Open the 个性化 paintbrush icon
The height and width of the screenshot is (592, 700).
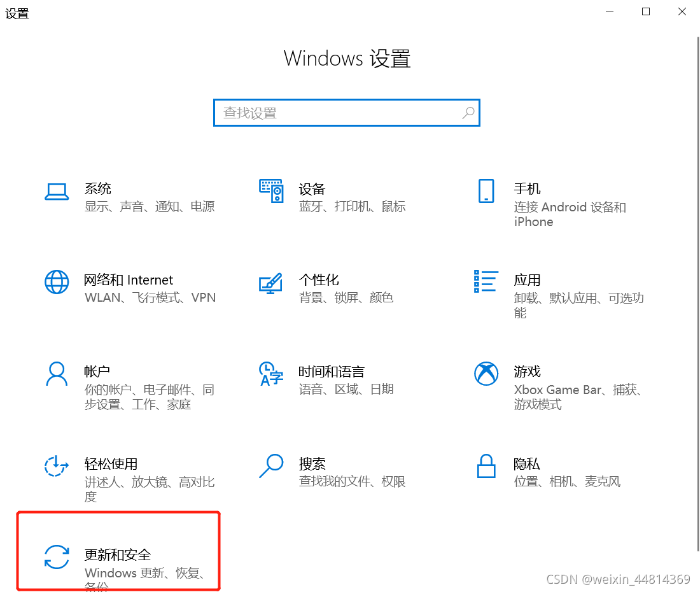point(270,283)
